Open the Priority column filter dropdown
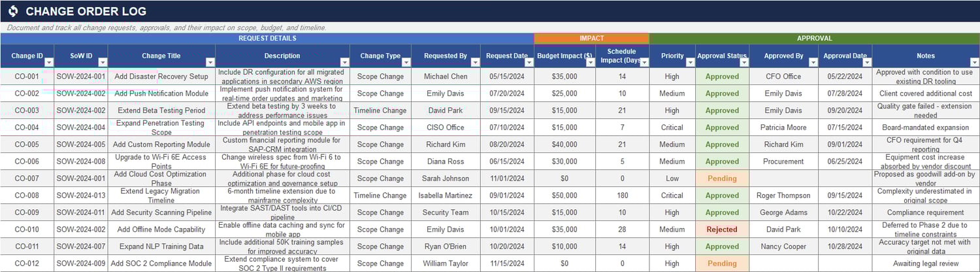Image resolution: width=980 pixels, height=272 pixels. point(690,62)
